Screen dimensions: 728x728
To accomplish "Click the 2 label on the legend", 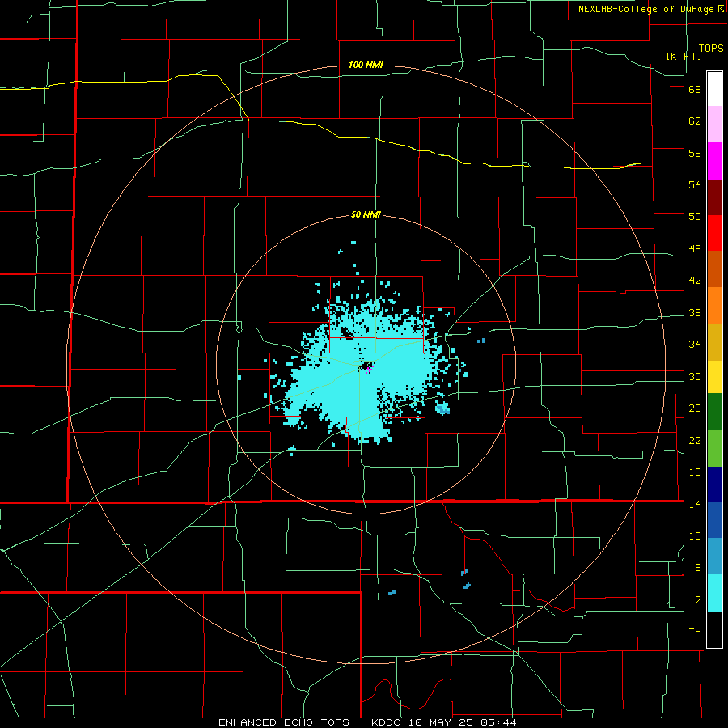I will tap(698, 600).
